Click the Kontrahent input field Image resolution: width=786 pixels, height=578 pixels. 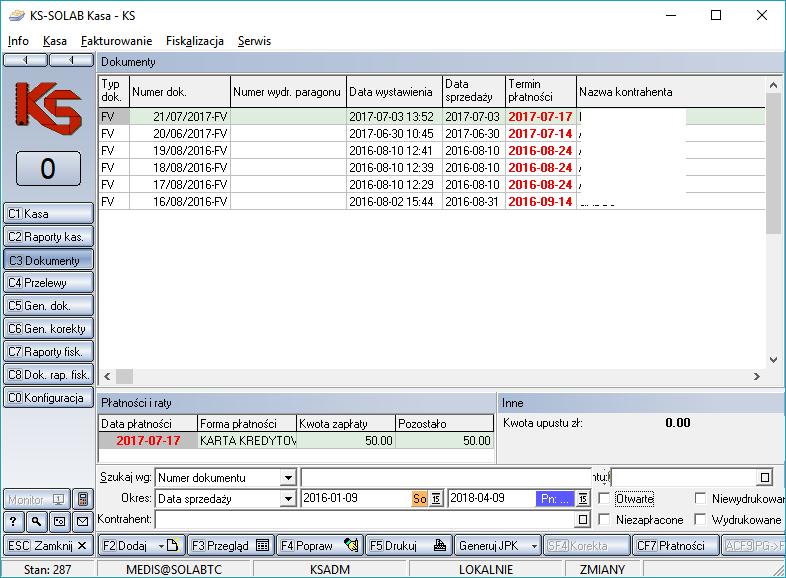pyautogui.click(x=365, y=519)
